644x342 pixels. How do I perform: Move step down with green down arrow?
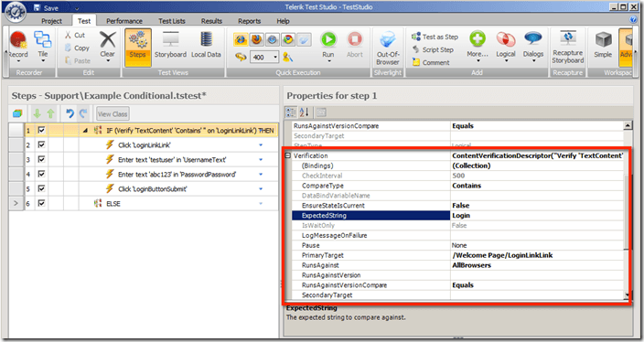pos(37,113)
